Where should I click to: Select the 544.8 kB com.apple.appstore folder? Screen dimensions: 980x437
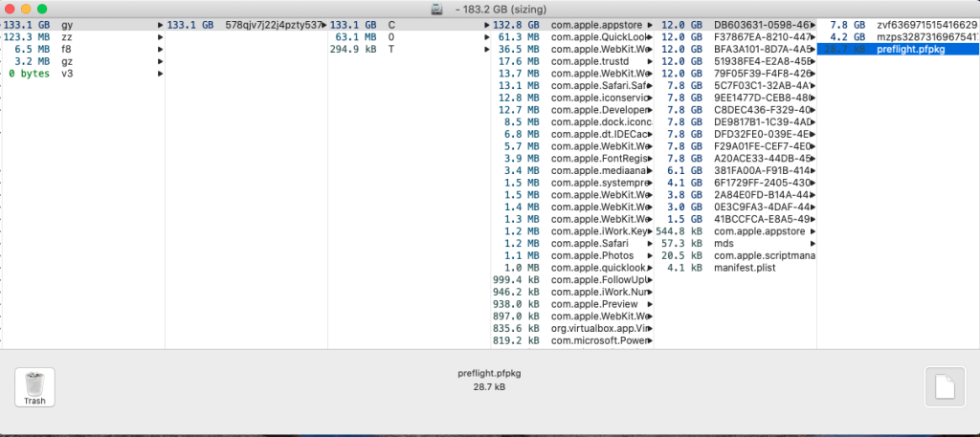tap(761, 231)
